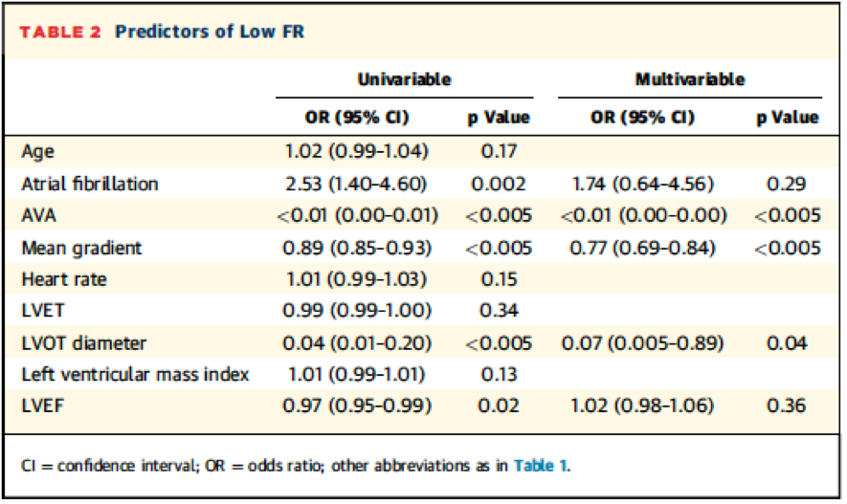Viewport: 847px width, 504px height.
Task: Select the LVOT diameter row label
Action: [85, 342]
